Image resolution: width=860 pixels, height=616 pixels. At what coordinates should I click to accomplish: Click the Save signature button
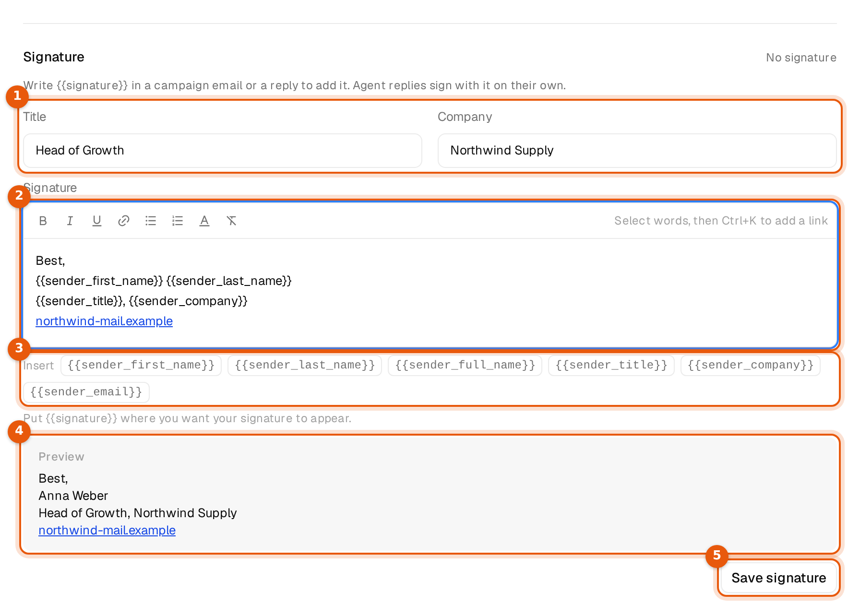778,578
